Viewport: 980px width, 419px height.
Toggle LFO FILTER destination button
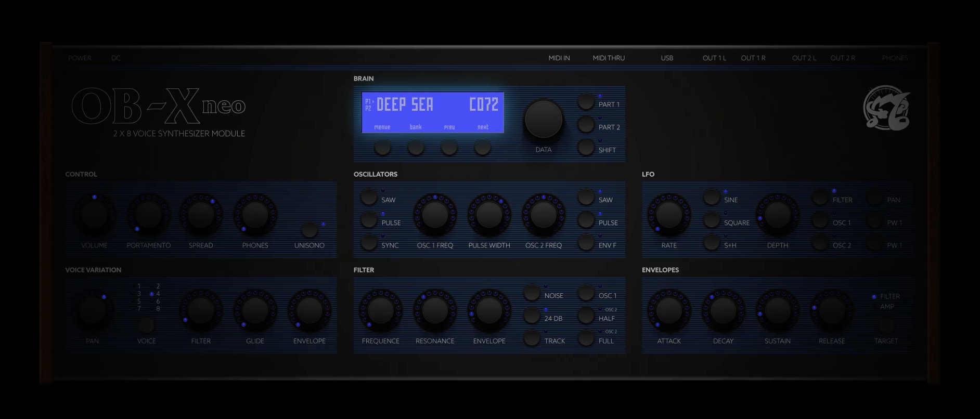tap(820, 197)
